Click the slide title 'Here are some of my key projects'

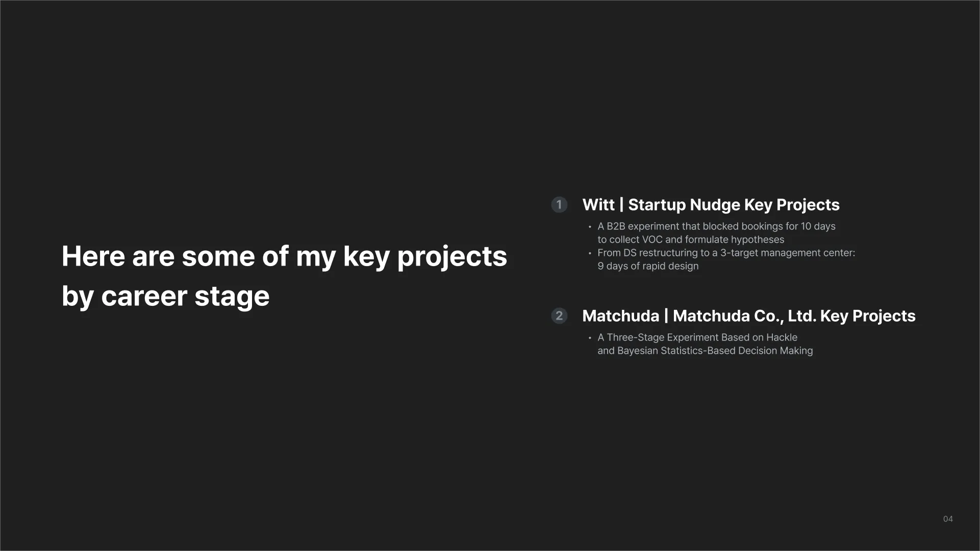284,256
